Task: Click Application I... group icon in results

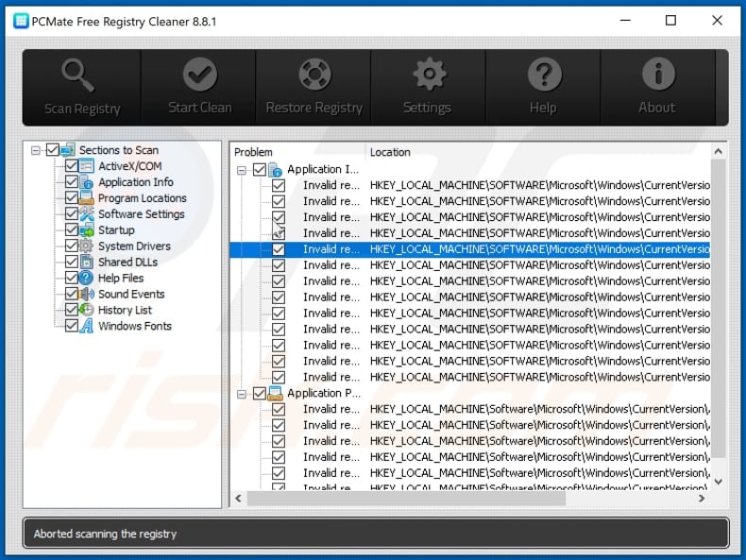Action: click(276, 169)
